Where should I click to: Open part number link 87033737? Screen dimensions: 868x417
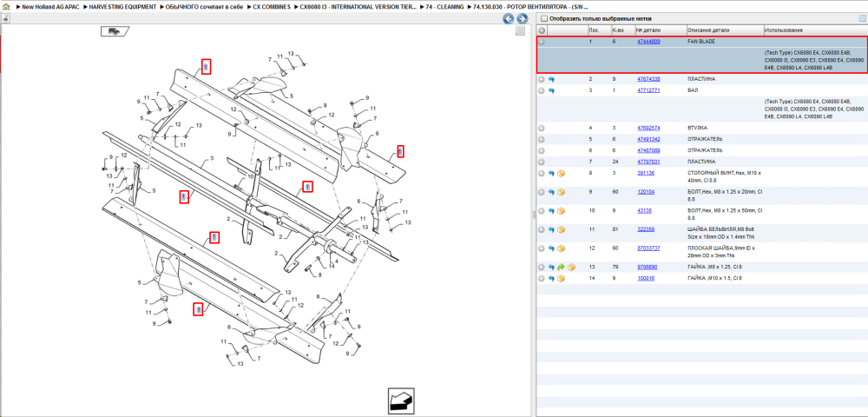(x=648, y=248)
